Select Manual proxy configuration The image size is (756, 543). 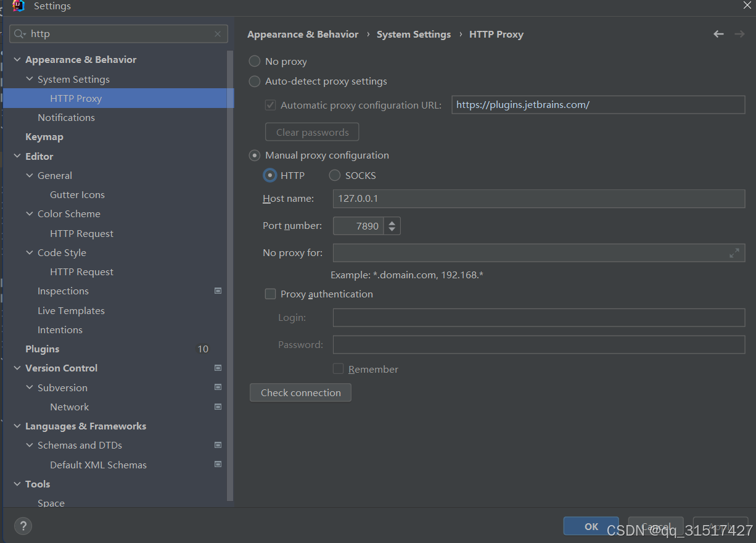[x=255, y=155]
